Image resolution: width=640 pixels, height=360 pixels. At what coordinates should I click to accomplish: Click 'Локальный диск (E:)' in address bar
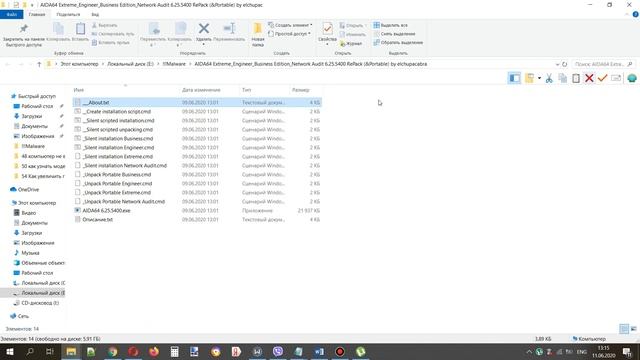[x=130, y=64]
